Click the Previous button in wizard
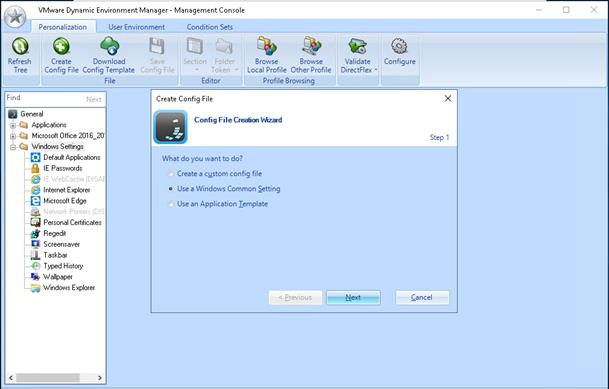The width and height of the screenshot is (609, 389). 295,297
